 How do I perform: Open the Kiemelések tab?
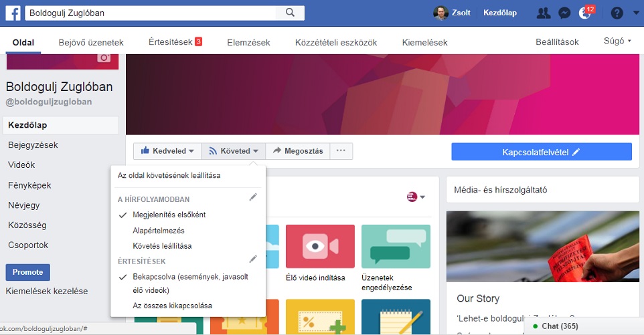click(424, 43)
